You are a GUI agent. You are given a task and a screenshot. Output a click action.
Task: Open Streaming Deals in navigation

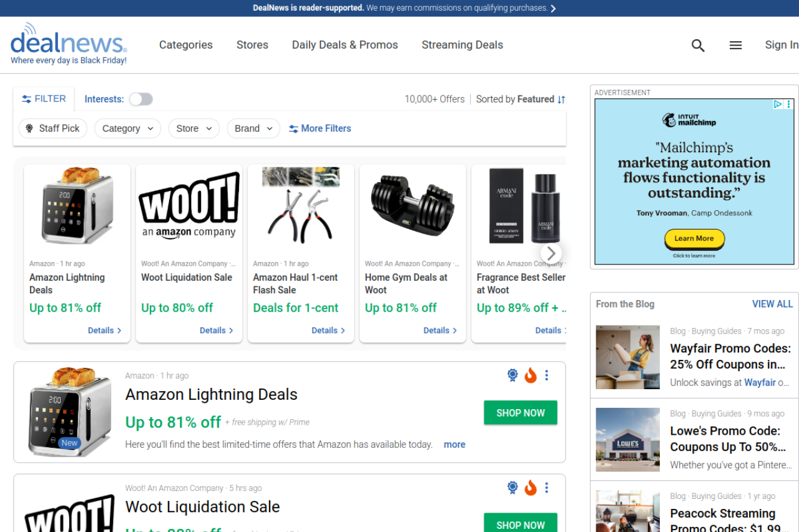[462, 45]
